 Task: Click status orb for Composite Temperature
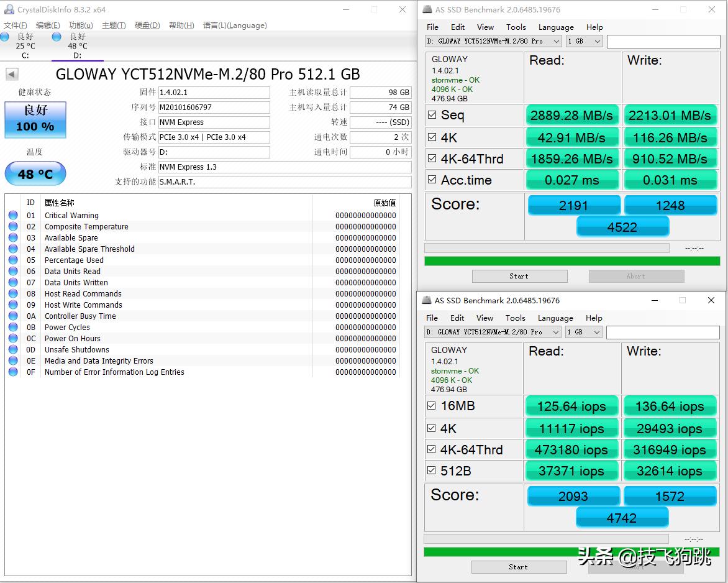tap(13, 226)
